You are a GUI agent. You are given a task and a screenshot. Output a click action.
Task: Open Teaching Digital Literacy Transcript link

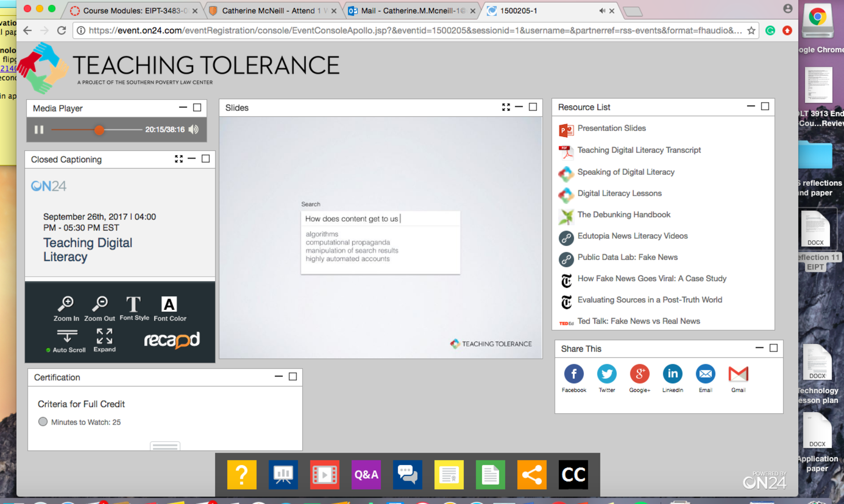tap(639, 150)
